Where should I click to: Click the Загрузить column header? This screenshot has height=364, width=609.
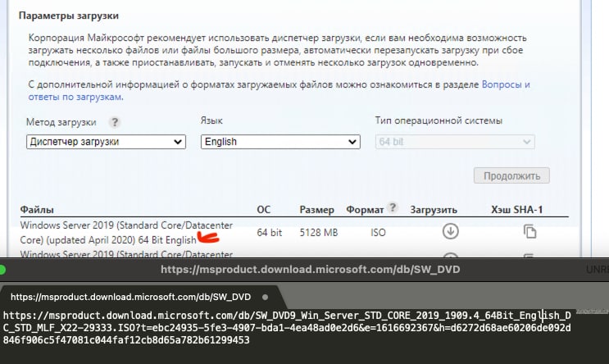point(434,210)
